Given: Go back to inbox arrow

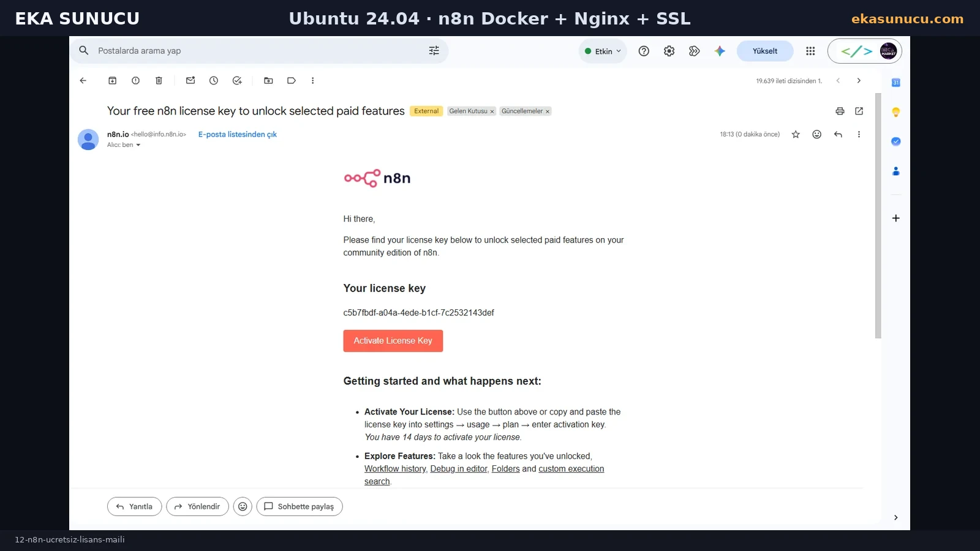Looking at the screenshot, I should 83,81.
